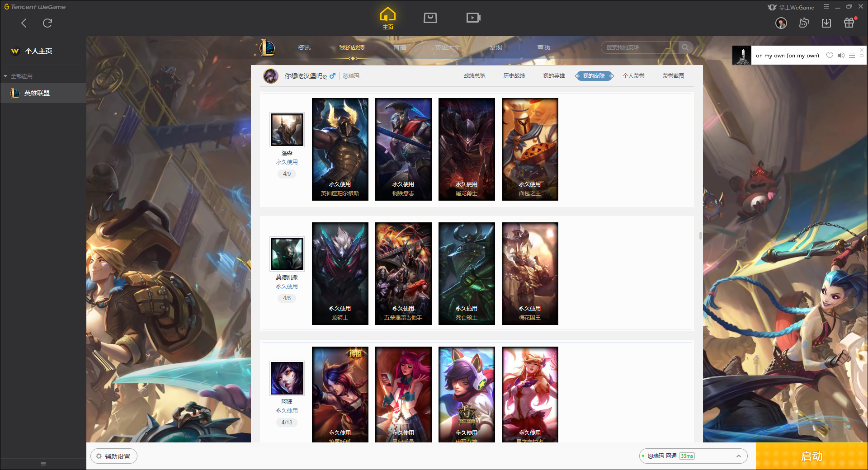Screen dimensions: 868x470
Task: Open the user avatar icon at top right
Action: [x=781, y=23]
